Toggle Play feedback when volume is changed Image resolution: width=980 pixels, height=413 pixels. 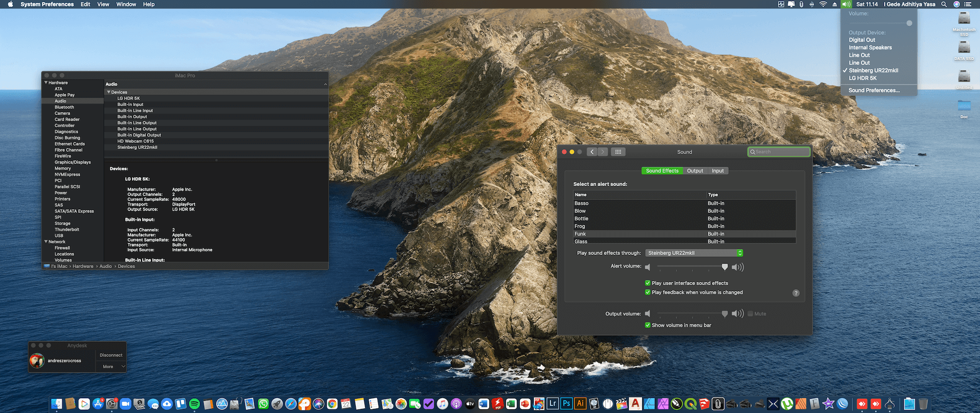pyautogui.click(x=648, y=292)
